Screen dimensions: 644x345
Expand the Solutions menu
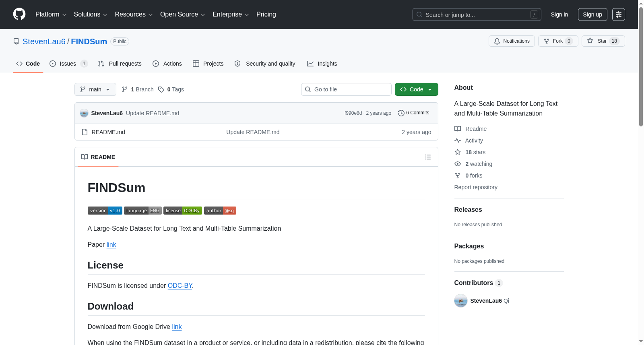click(x=91, y=14)
